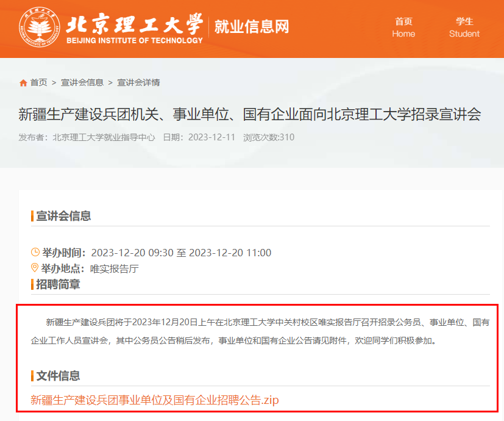
Task: Click the 招聘简章 section heading
Action: point(58,284)
